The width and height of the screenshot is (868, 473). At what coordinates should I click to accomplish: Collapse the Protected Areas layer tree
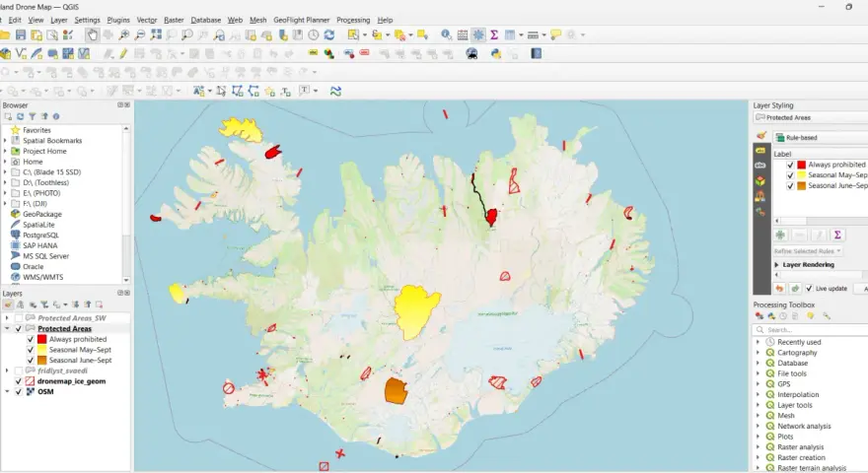[7, 328]
